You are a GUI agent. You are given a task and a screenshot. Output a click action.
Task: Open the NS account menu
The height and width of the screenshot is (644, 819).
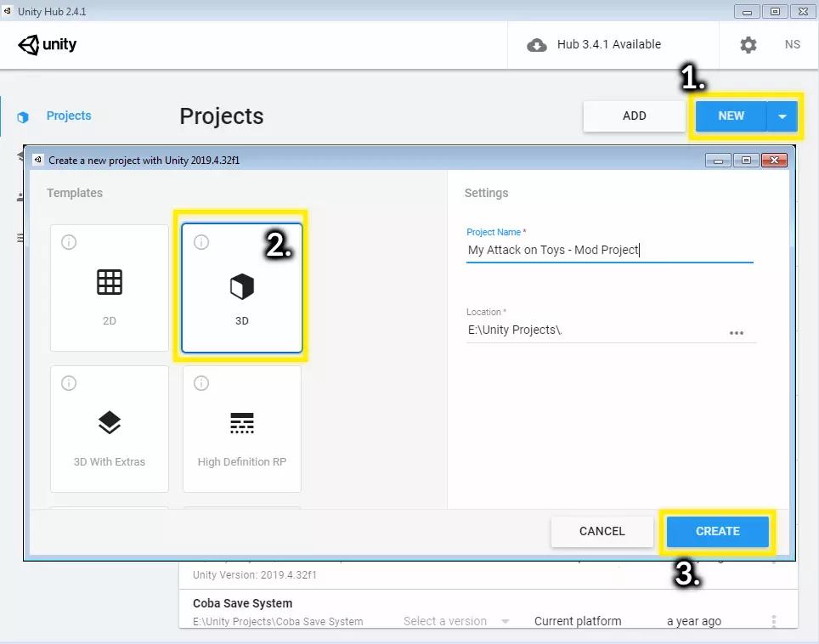[x=792, y=44]
